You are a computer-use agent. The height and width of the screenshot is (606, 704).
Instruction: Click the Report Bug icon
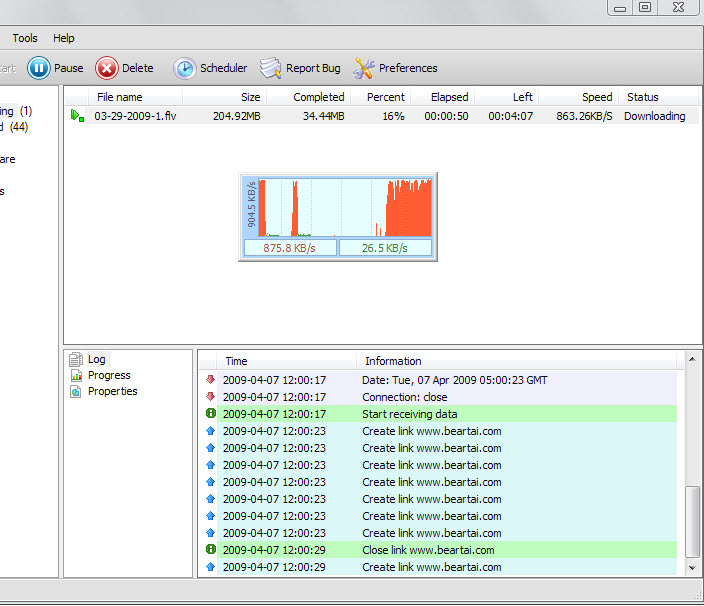pos(270,68)
